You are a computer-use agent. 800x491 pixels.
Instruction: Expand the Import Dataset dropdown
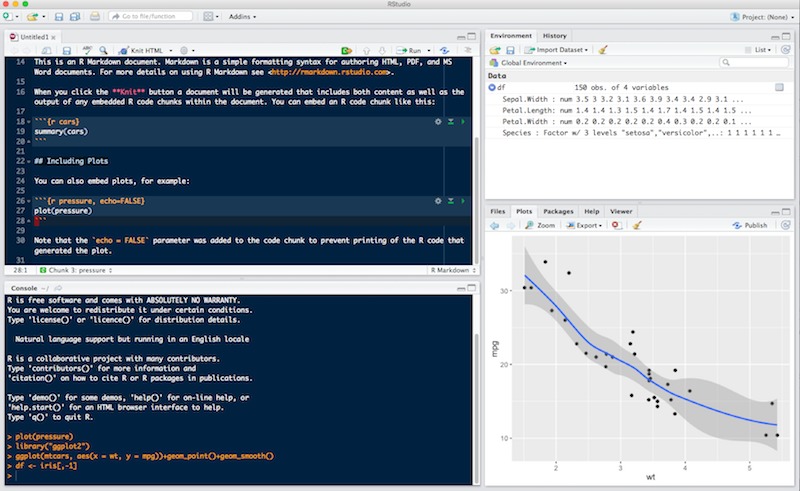(558, 48)
